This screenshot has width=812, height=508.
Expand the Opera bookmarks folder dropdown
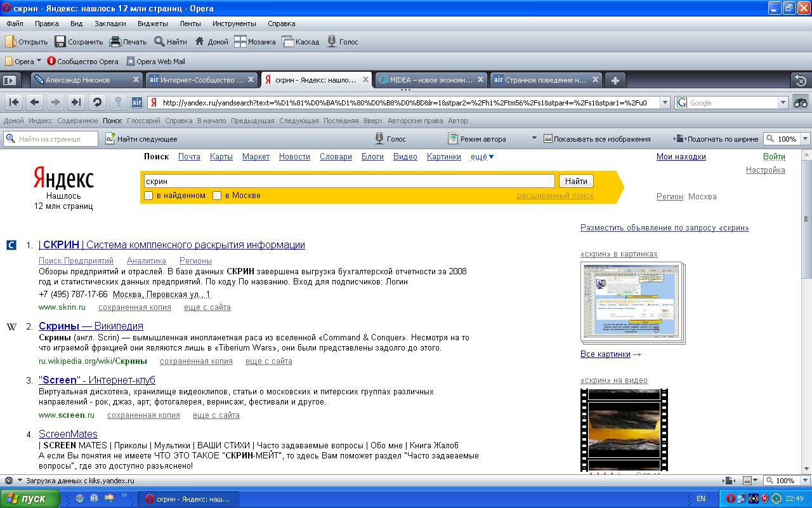[x=39, y=61]
